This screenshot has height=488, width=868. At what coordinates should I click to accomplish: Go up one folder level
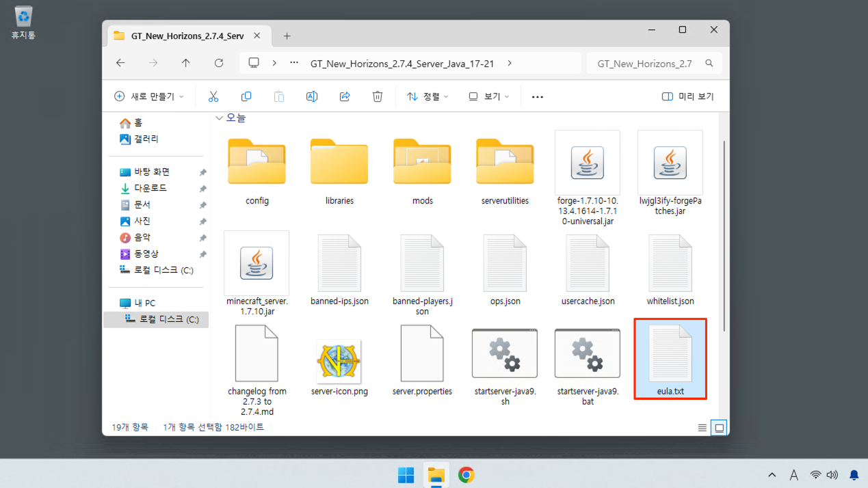pyautogui.click(x=186, y=63)
